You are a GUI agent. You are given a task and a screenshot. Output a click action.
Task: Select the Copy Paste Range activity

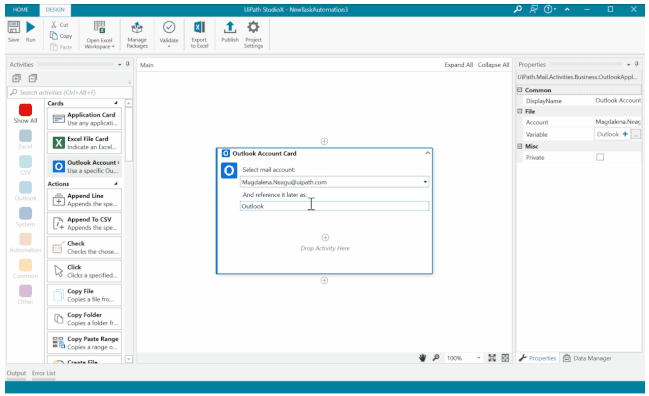(x=84, y=343)
